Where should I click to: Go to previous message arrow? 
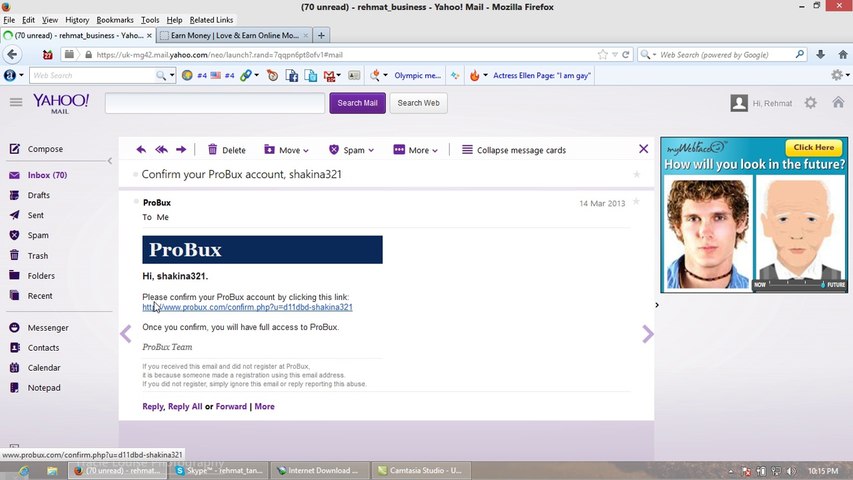pos(126,334)
